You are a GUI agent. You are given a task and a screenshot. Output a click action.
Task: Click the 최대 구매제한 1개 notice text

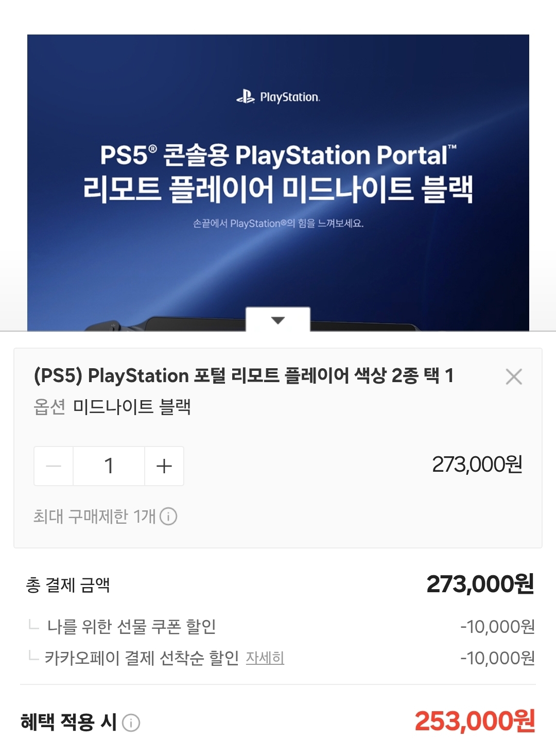(x=94, y=516)
